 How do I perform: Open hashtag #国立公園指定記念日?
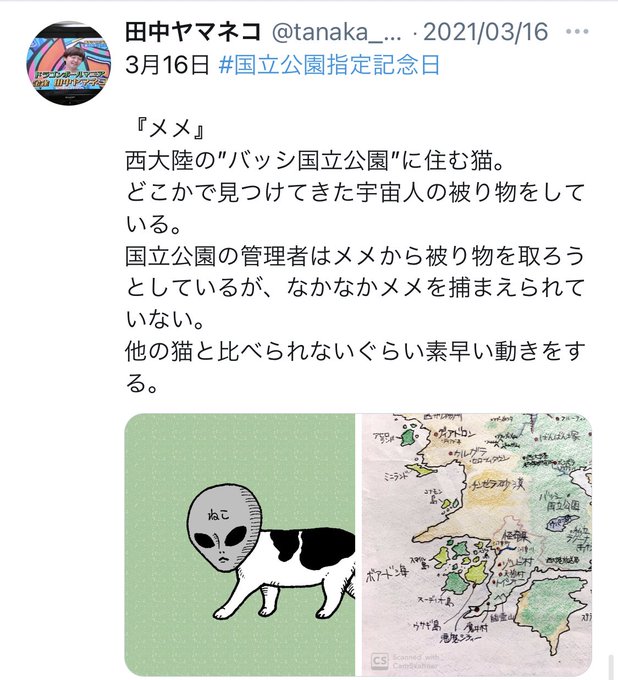(x=330, y=65)
